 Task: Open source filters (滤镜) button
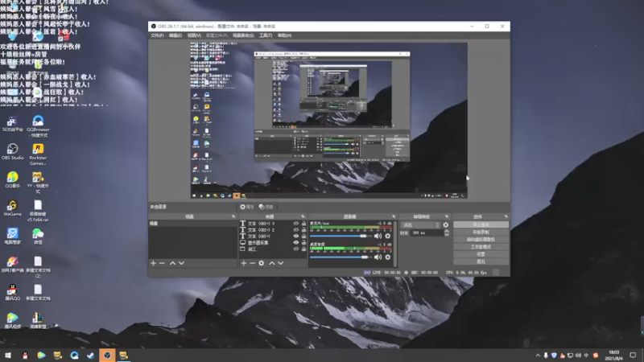[266, 207]
